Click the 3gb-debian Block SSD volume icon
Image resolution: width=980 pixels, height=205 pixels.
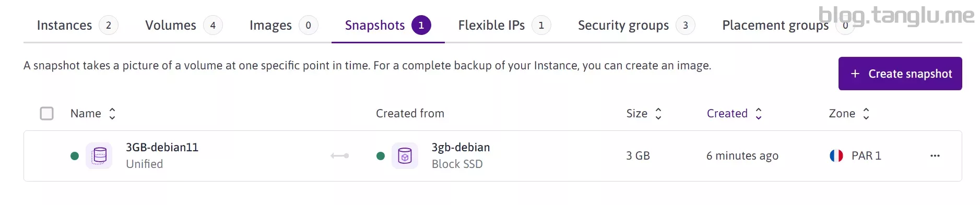[405, 155]
